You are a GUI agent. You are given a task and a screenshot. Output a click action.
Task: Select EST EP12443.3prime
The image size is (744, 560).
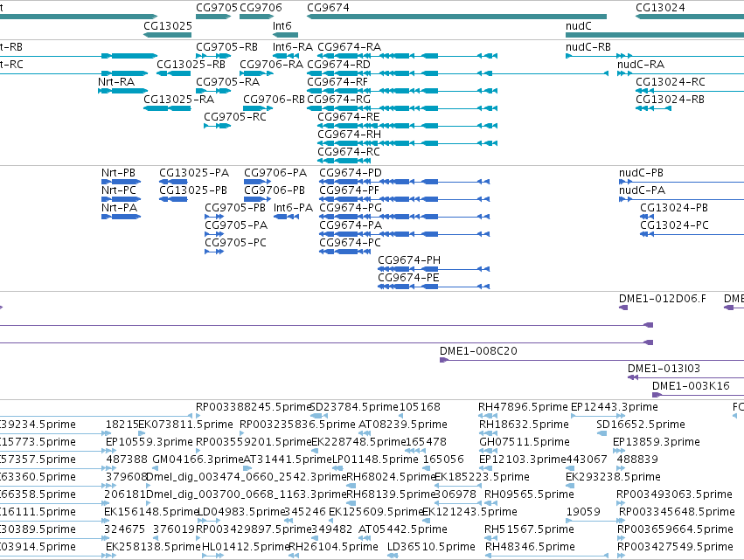pos(615,408)
